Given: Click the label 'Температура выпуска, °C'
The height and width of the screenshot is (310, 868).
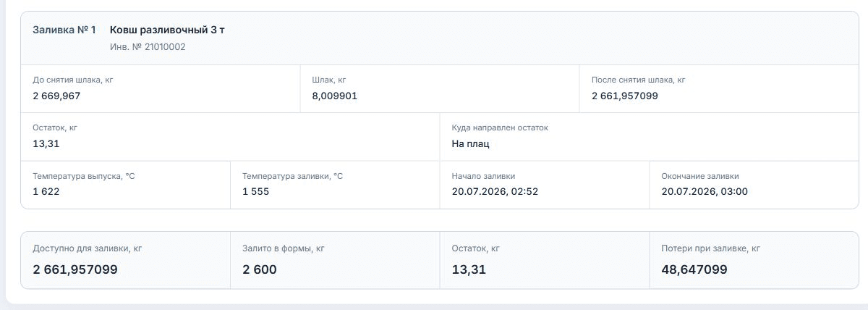Looking at the screenshot, I should [x=84, y=176].
